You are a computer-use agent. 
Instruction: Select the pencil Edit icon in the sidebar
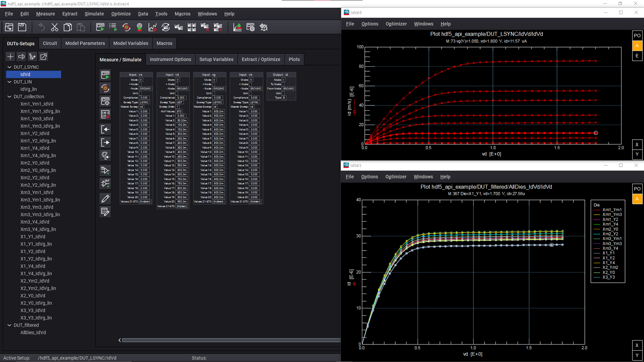105,199
